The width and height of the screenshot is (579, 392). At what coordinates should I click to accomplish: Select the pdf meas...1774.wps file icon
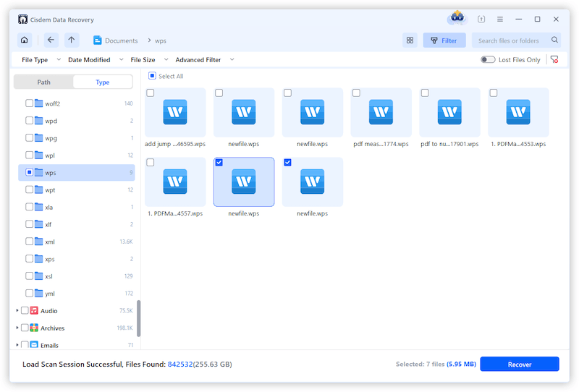[x=381, y=112]
